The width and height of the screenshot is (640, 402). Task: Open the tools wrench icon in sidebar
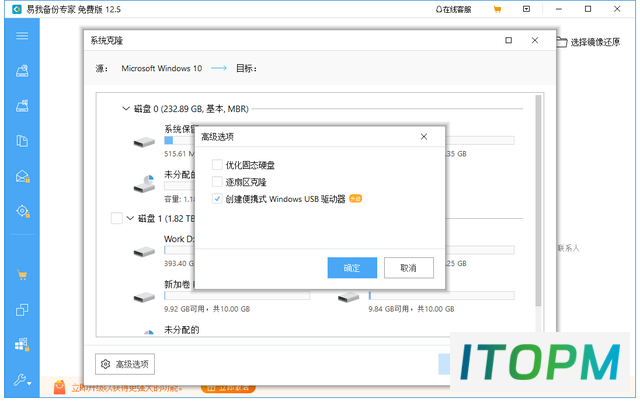click(22, 380)
